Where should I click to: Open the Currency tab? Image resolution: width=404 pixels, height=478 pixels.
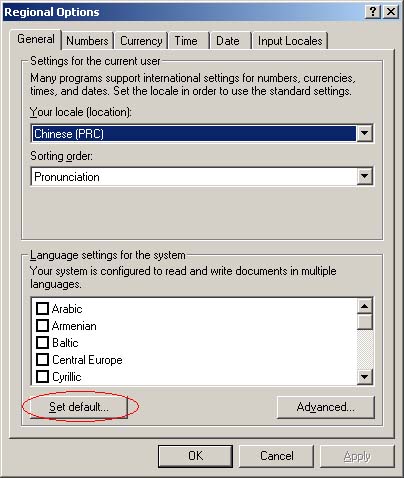[141, 41]
